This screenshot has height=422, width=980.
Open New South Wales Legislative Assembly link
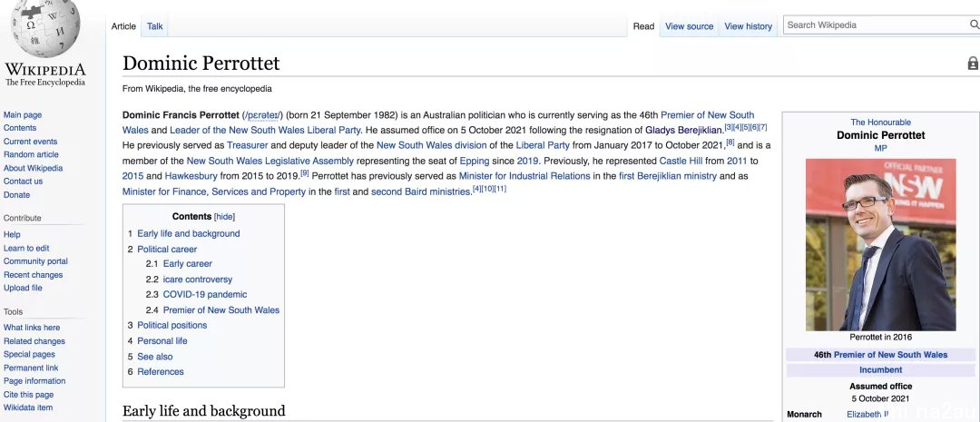click(270, 162)
